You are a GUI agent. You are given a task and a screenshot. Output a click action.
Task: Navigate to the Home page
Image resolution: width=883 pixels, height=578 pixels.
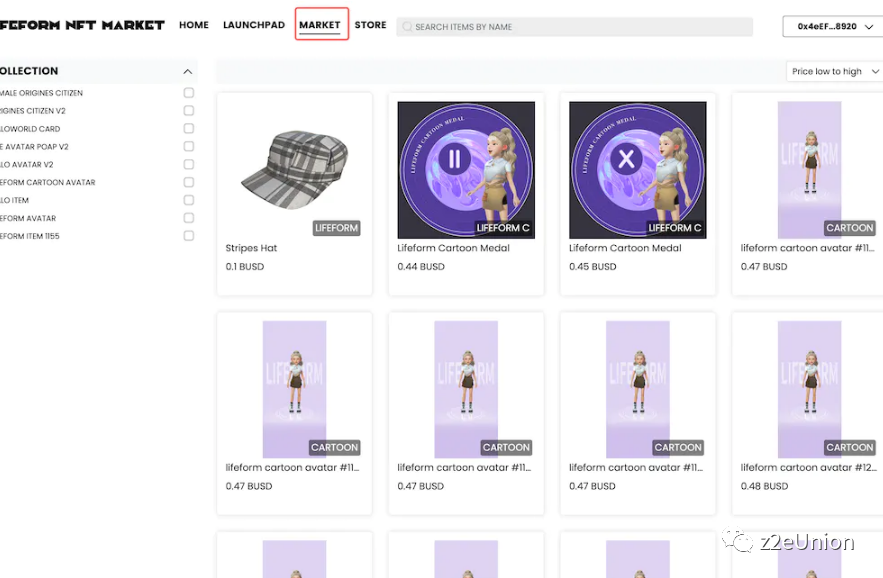coord(194,25)
